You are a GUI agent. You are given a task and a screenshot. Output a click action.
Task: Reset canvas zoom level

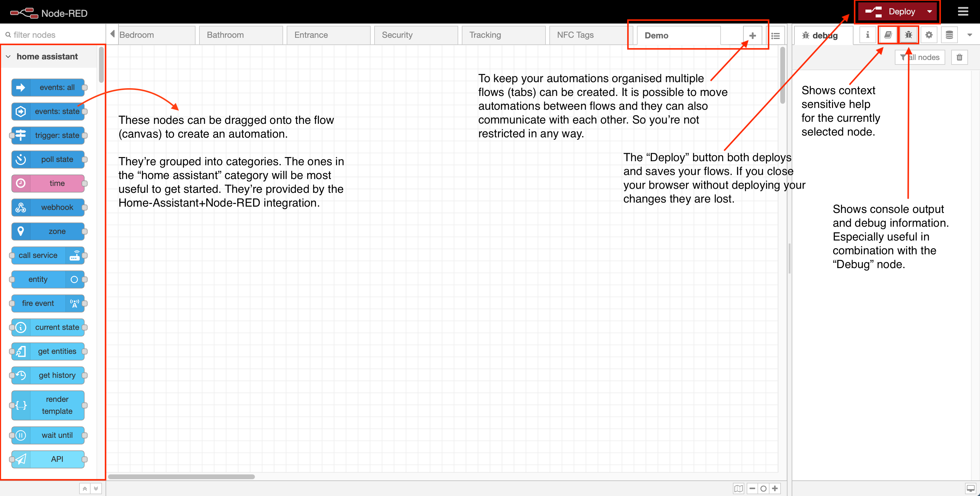(x=763, y=489)
